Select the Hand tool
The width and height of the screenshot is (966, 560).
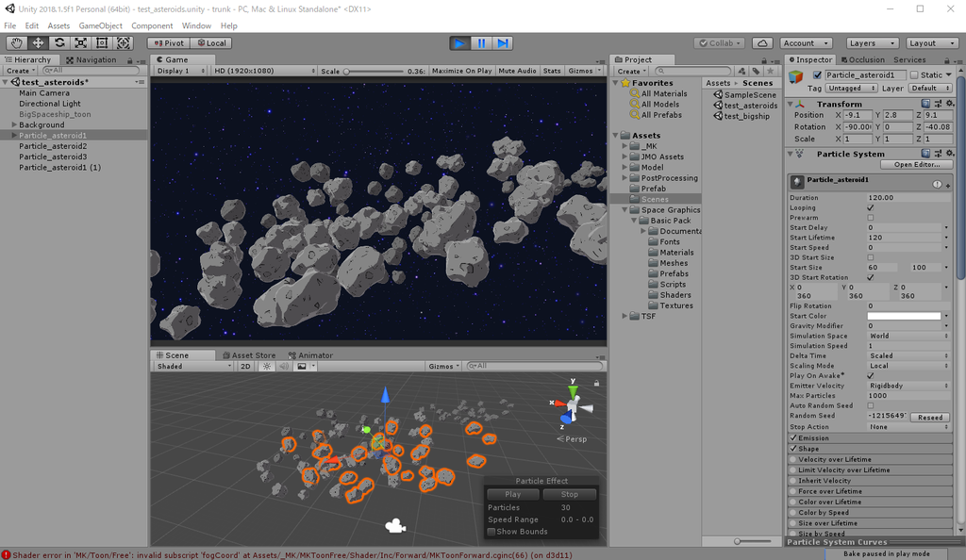(17, 43)
